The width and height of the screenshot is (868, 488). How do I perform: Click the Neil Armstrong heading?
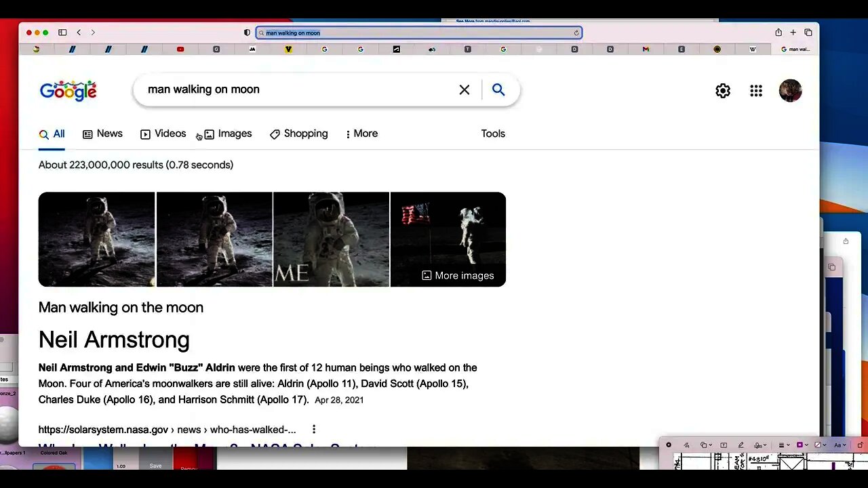pos(114,340)
